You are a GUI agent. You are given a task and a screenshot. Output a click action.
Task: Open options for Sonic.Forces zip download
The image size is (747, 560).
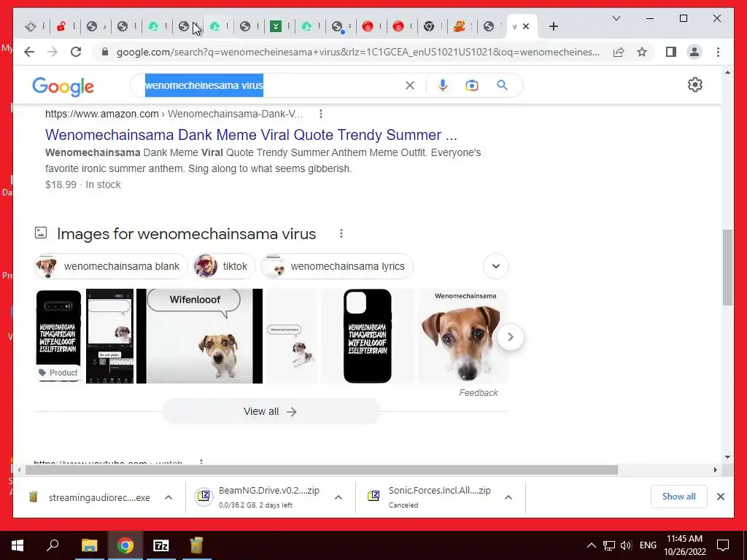[x=508, y=497]
